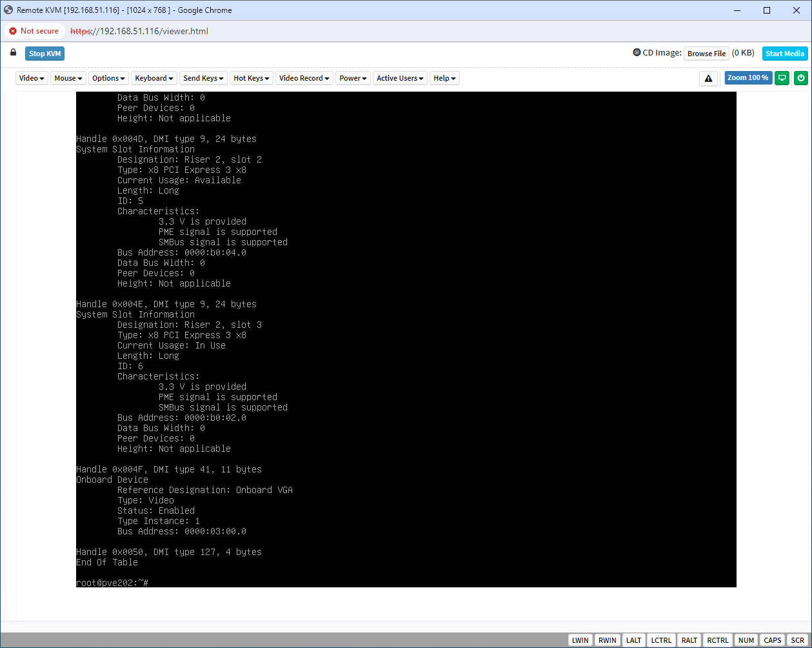Image resolution: width=812 pixels, height=648 pixels.
Task: Click 'Type Instance: 1' text
Action: pyautogui.click(x=159, y=521)
